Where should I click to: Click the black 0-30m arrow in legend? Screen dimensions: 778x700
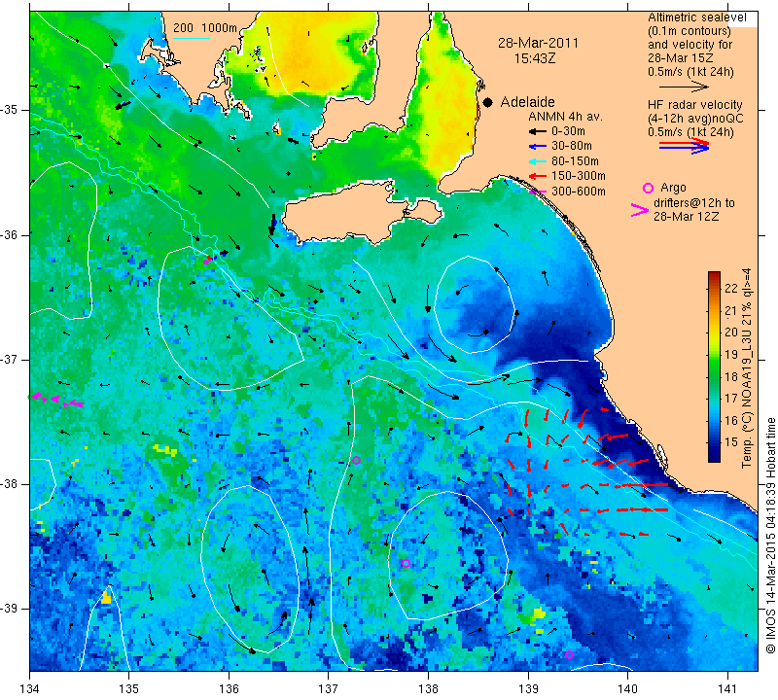[x=537, y=132]
